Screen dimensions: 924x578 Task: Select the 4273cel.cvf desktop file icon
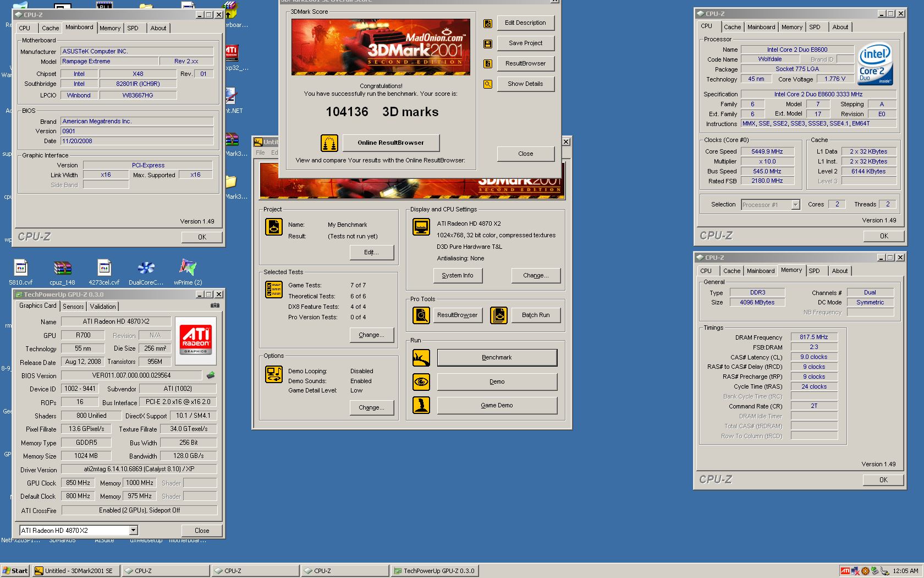(104, 272)
